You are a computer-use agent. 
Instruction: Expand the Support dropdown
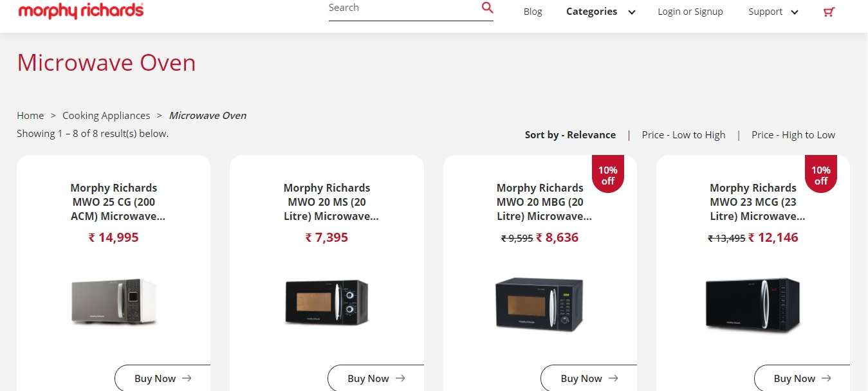tap(773, 12)
